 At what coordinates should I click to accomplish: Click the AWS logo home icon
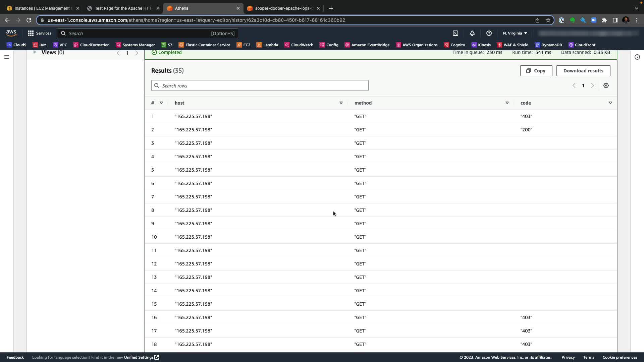pyautogui.click(x=11, y=33)
